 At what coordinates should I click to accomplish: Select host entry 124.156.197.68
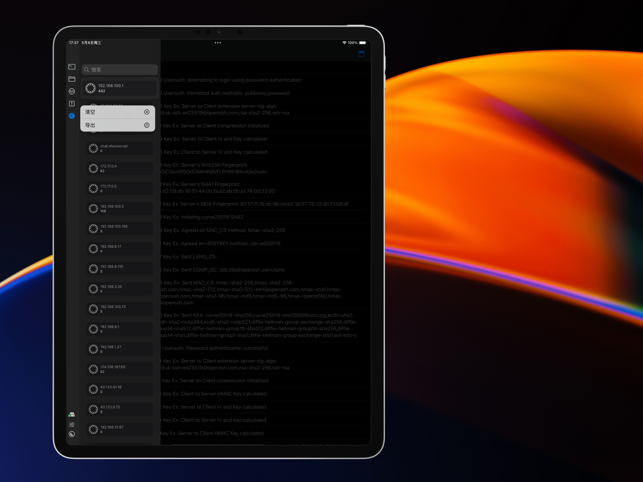coord(120,369)
